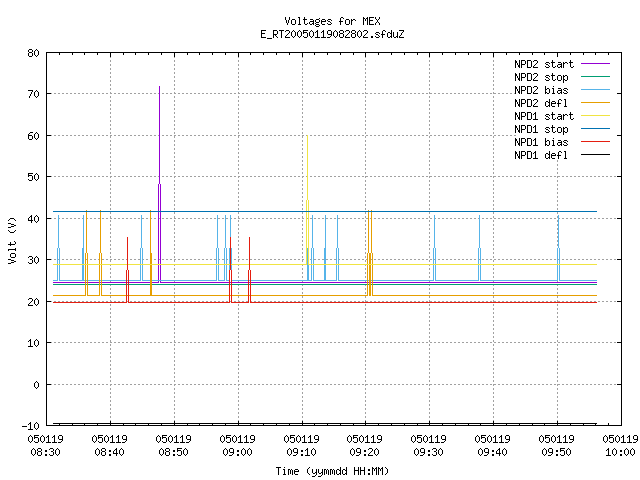640x480 pixels.
Task: Click the y-axis tick label 40
Action: click(33, 219)
